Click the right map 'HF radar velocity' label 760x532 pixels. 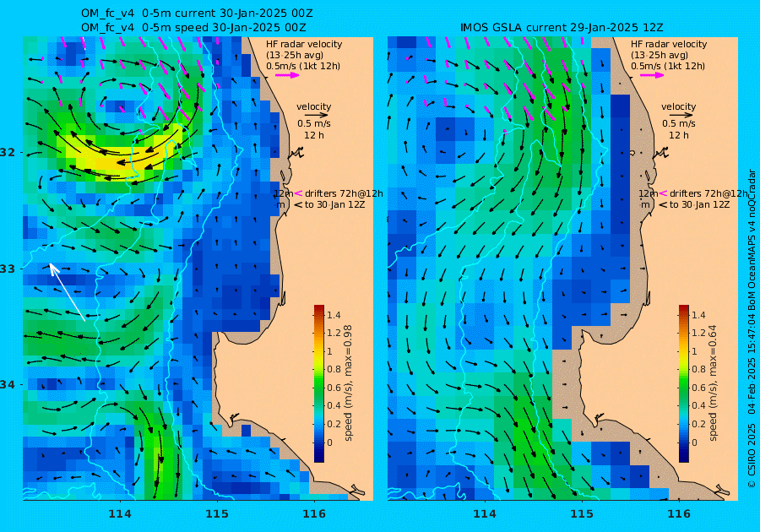[669, 44]
